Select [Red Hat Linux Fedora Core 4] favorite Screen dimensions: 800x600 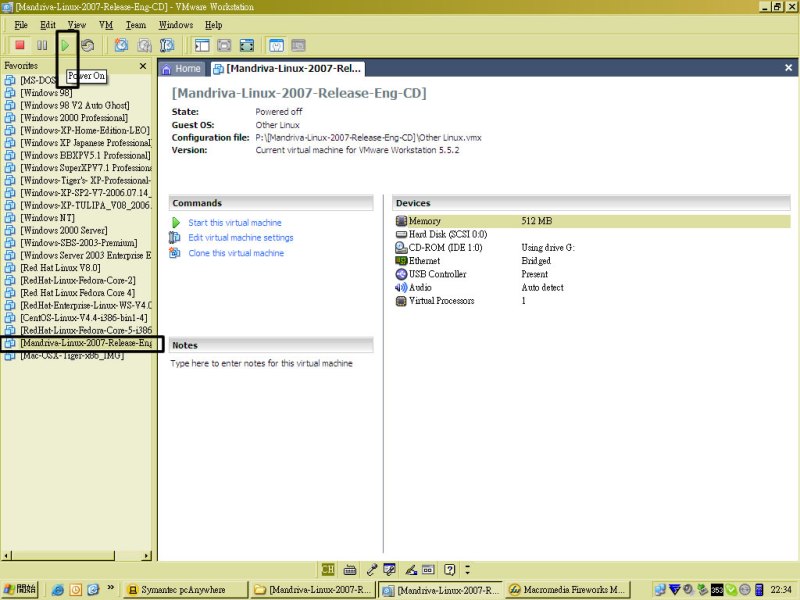78,293
